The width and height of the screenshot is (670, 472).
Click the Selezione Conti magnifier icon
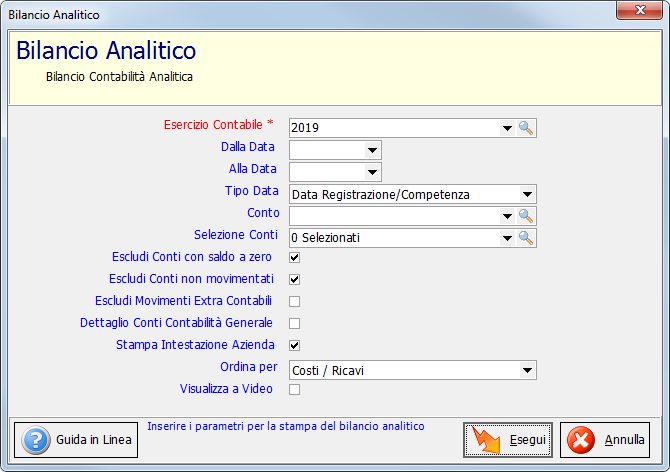click(526, 238)
